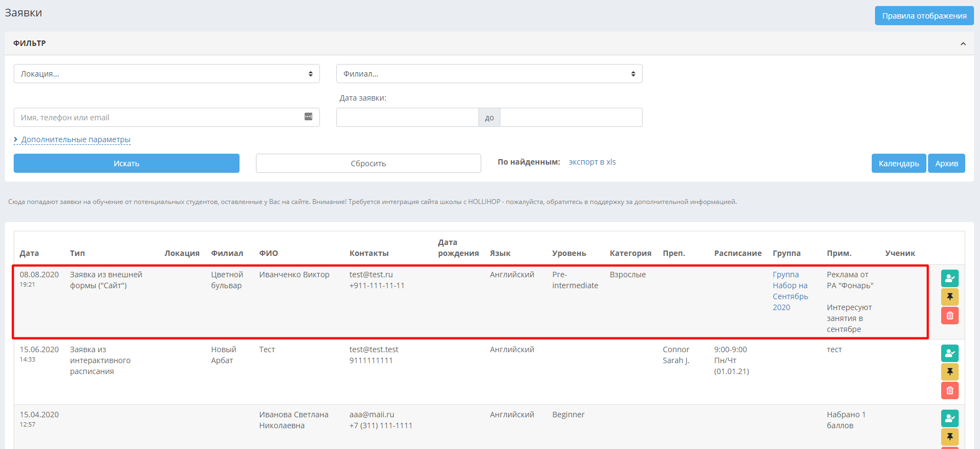Convert Тест request to student icon
This screenshot has height=449, width=980.
pos(950,353)
